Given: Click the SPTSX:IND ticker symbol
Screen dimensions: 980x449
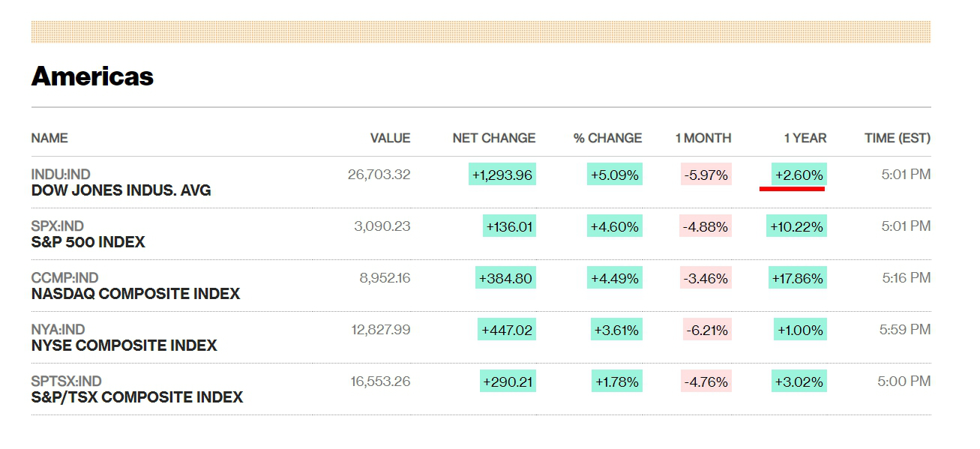Looking at the screenshot, I should 67,382.
